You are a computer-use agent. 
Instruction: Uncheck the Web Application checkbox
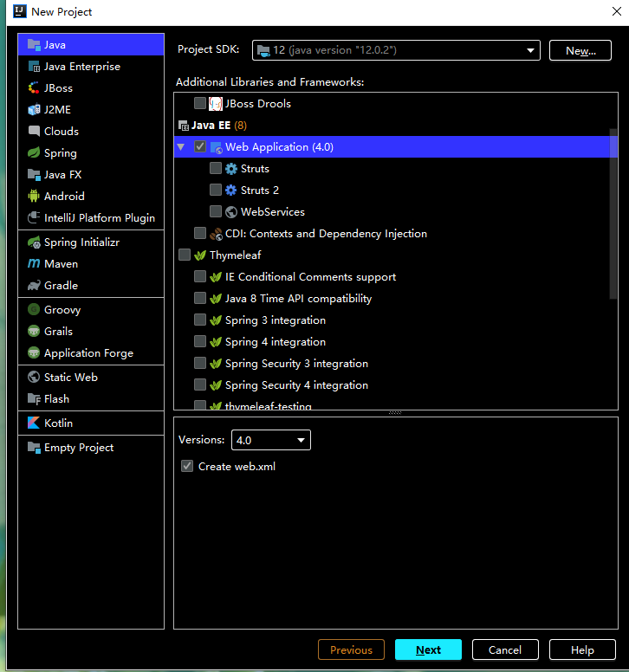[200, 146]
